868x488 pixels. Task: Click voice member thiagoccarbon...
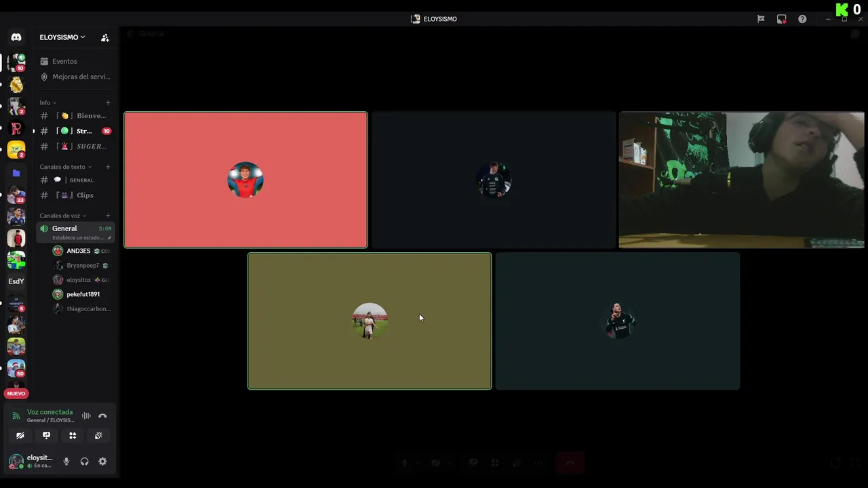tap(81, 309)
